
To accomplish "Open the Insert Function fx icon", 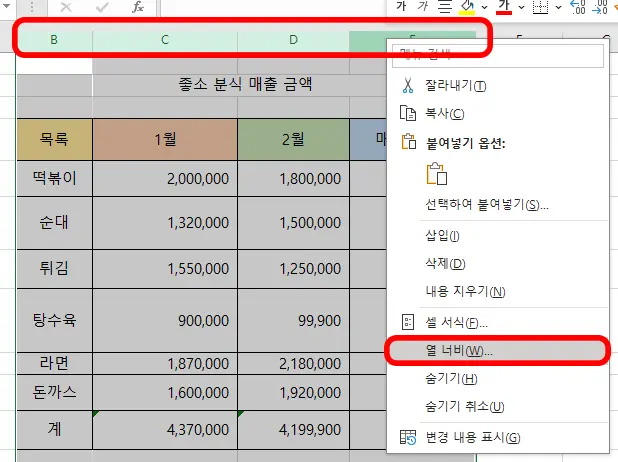I will tap(138, 7).
